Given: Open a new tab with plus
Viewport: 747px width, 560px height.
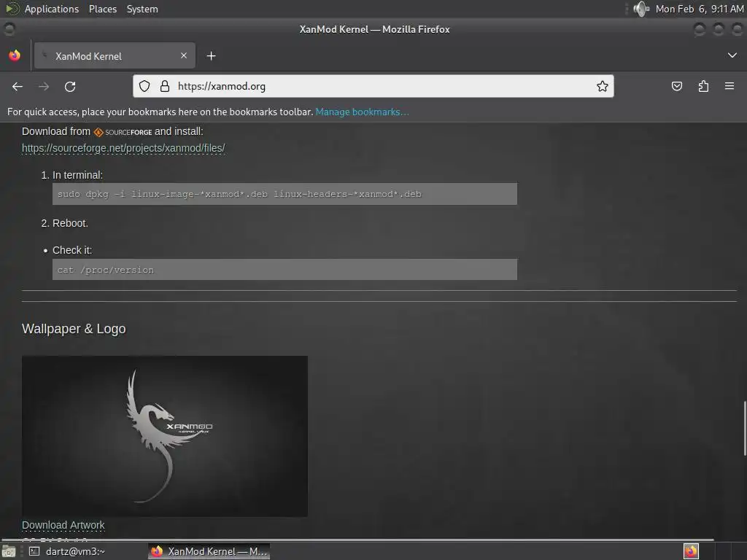Looking at the screenshot, I should (x=211, y=56).
